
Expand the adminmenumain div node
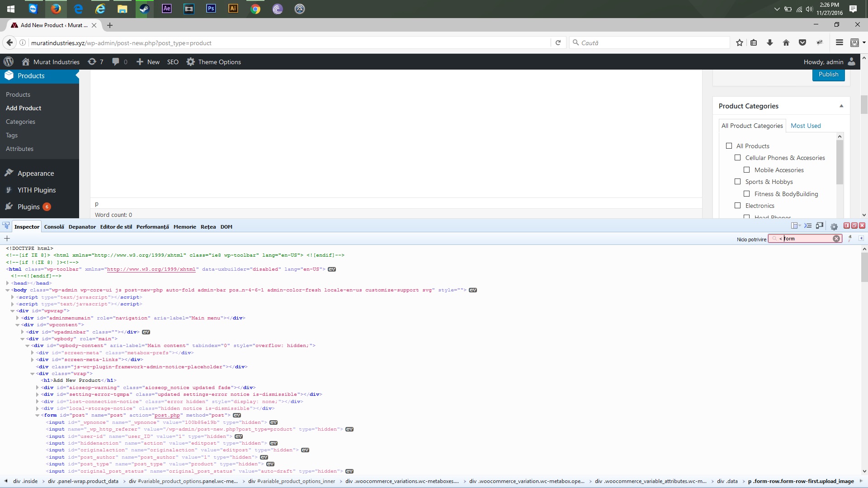(18, 318)
